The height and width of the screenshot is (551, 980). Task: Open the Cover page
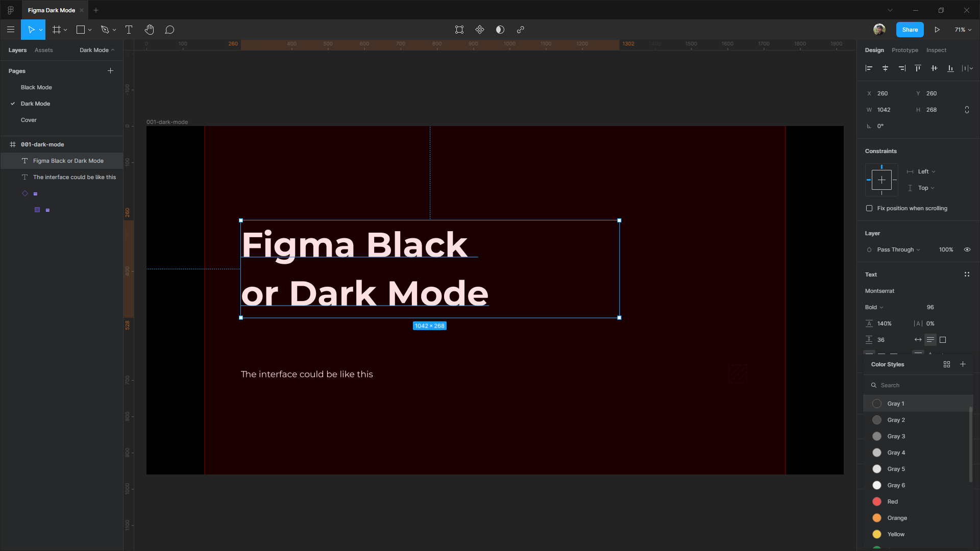(x=29, y=120)
